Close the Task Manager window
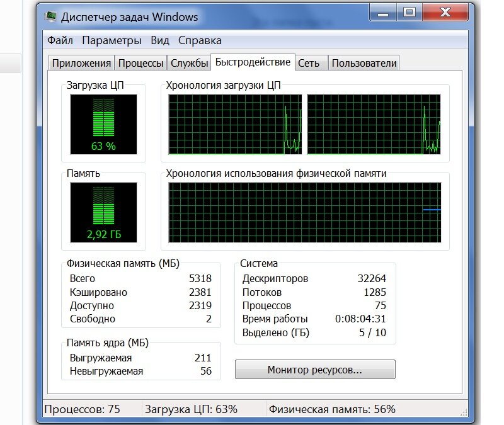This screenshot has width=504, height=425. click(445, 13)
